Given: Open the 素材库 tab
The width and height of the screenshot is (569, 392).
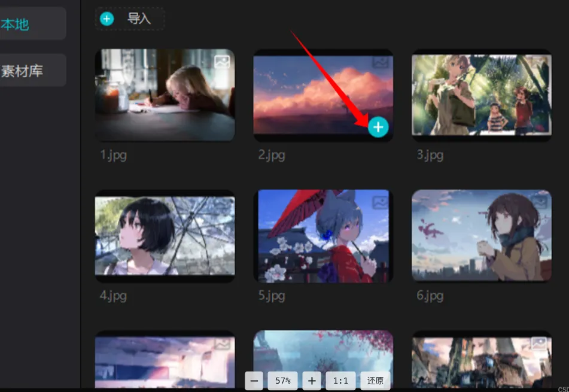Looking at the screenshot, I should click(x=22, y=71).
